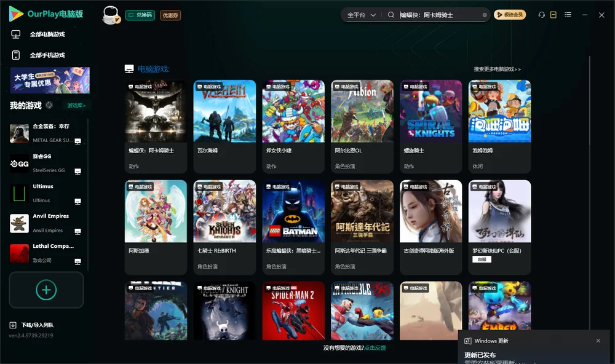This screenshot has width=615, height=364.
Task: Clear the search text with x icon
Action: tap(485, 15)
